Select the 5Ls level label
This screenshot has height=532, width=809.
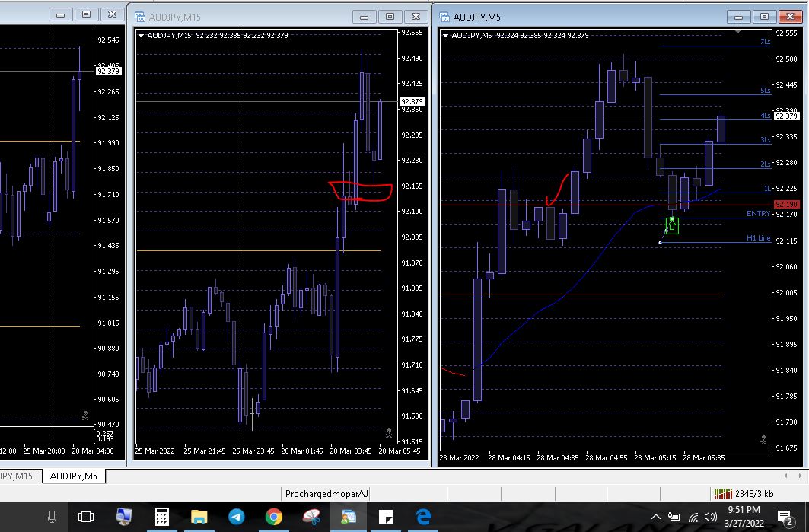tap(765, 91)
